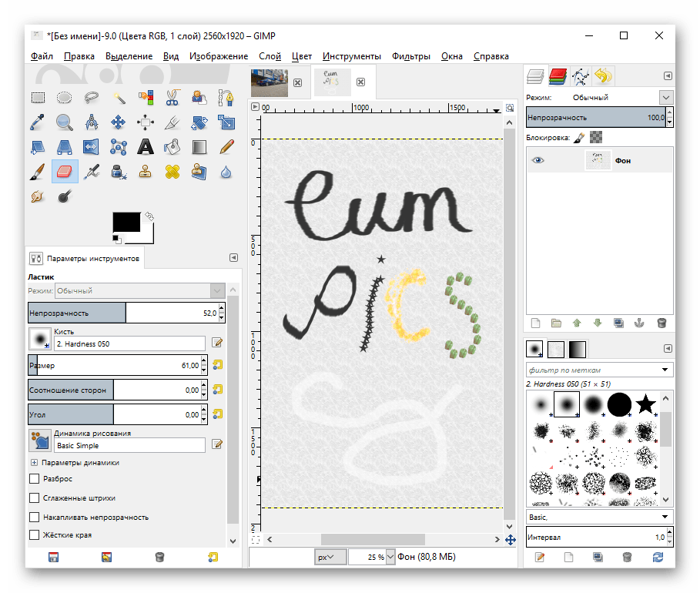Select the Smudge tool
The image size is (700, 593).
pyautogui.click(x=38, y=196)
